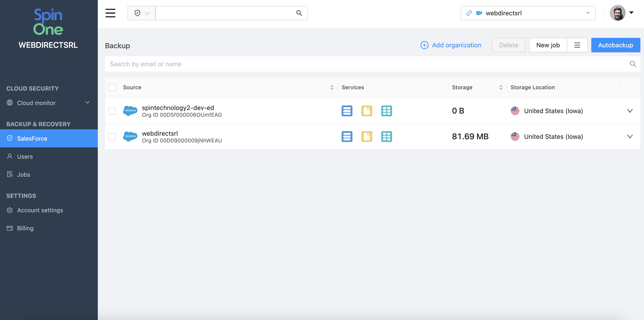644x320 pixels.
Task: Click the Add organization link
Action: 451,45
